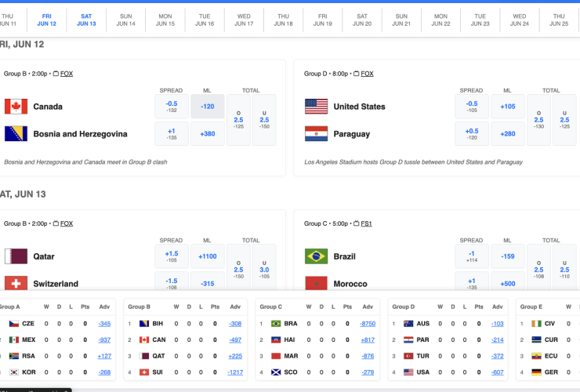Click the Paraguay flag icon

point(317,134)
